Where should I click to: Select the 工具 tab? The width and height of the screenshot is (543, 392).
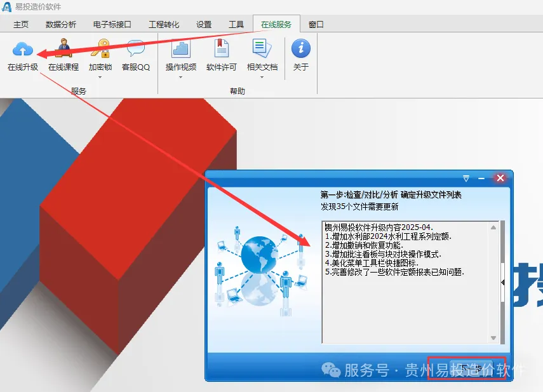[x=236, y=24]
